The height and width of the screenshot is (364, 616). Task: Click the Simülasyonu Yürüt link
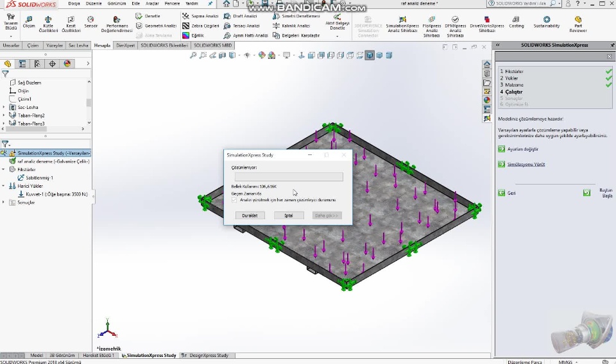point(526,164)
